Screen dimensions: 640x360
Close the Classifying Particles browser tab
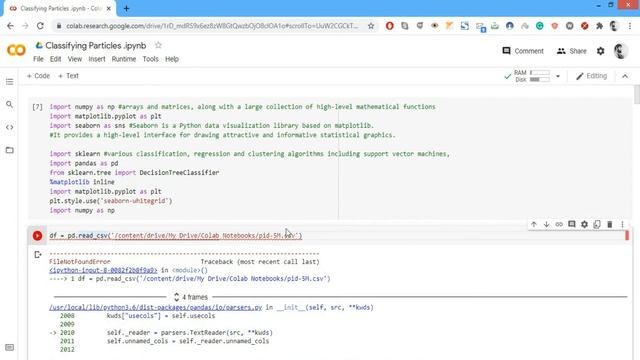click(x=109, y=9)
